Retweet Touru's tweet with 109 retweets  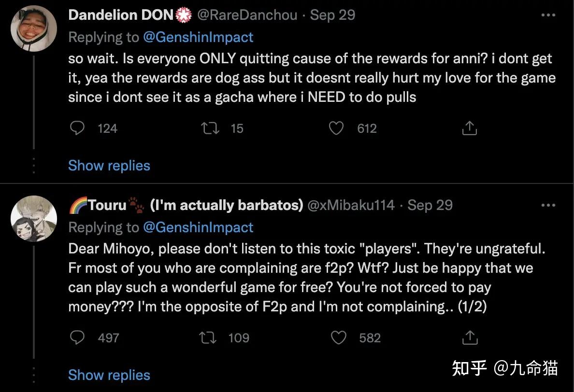[208, 338]
